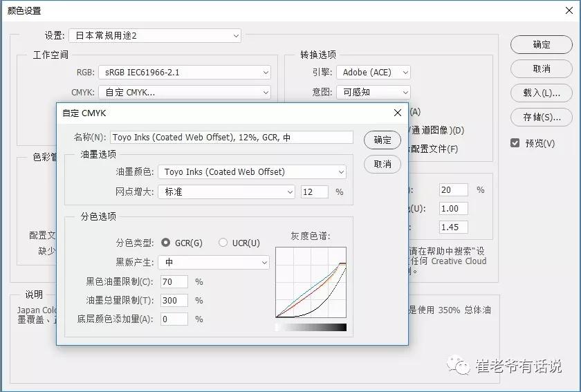Expand the 意图 可感知 dropdown

click(373, 92)
